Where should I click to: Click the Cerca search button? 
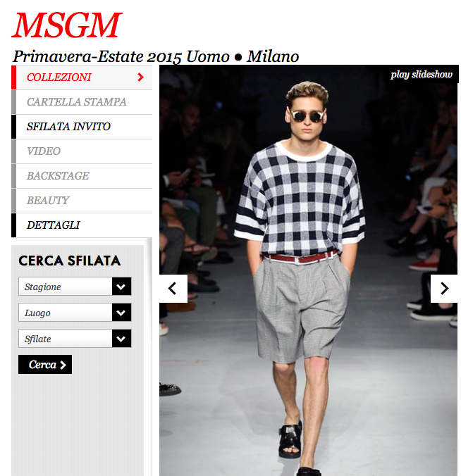point(45,364)
